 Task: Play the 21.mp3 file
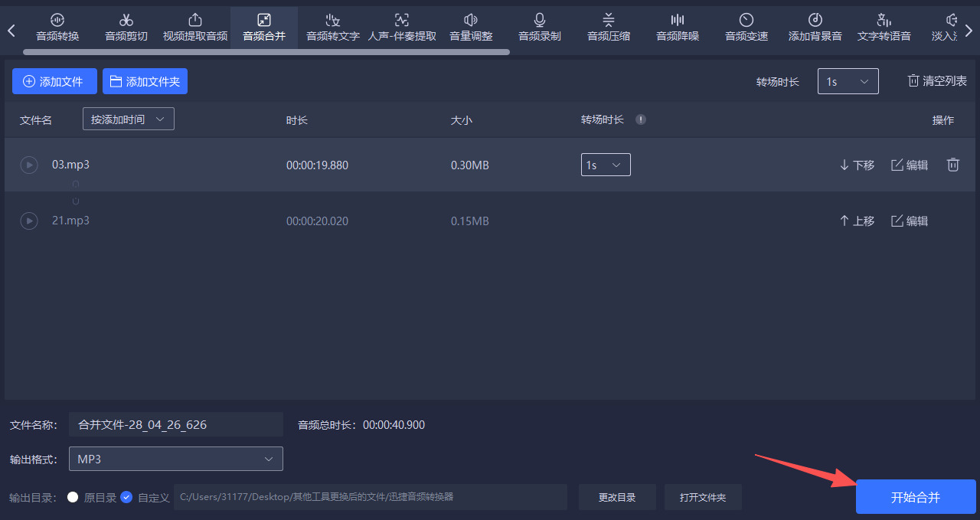pyautogui.click(x=29, y=221)
